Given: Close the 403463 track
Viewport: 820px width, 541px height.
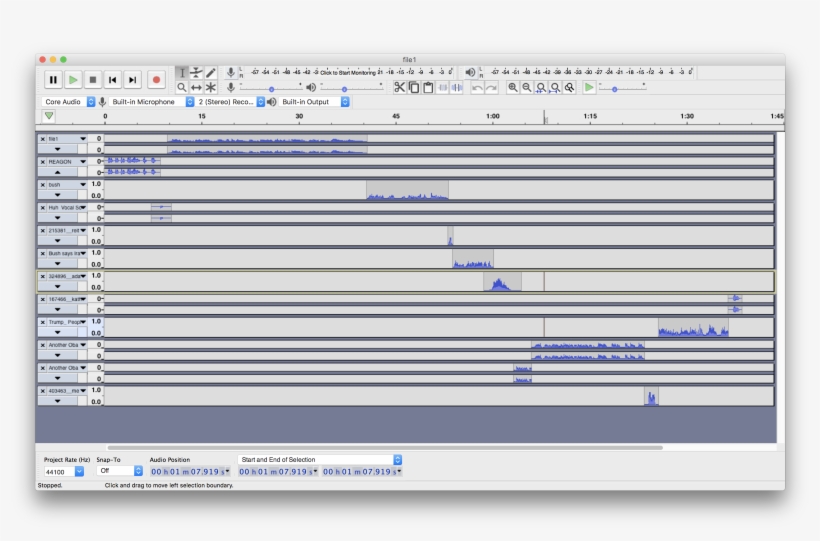Looking at the screenshot, I should (42, 391).
